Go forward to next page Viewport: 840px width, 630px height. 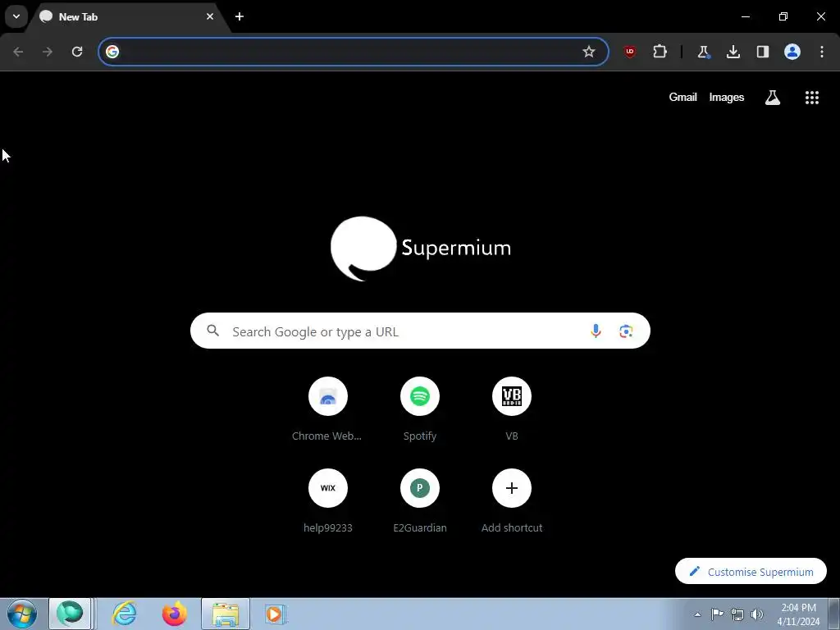[48, 52]
